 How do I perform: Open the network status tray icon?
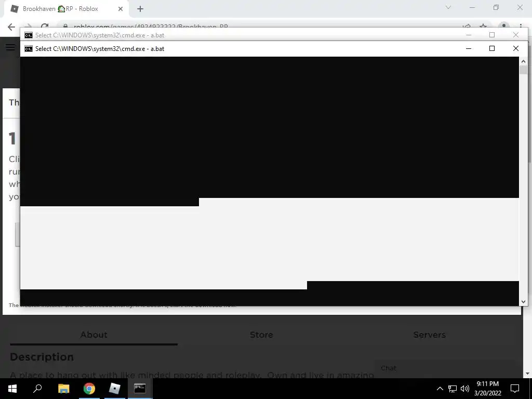coord(453,389)
